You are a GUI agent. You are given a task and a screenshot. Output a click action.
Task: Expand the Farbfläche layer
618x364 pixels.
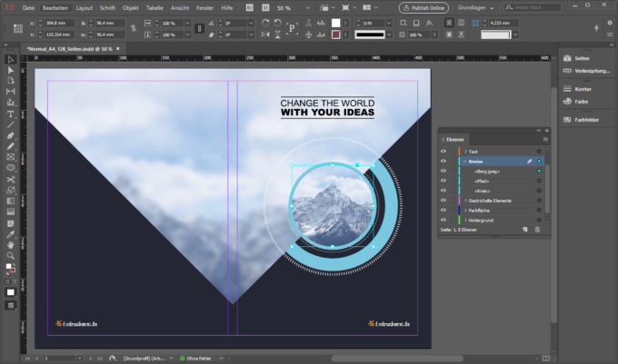pyautogui.click(x=465, y=211)
